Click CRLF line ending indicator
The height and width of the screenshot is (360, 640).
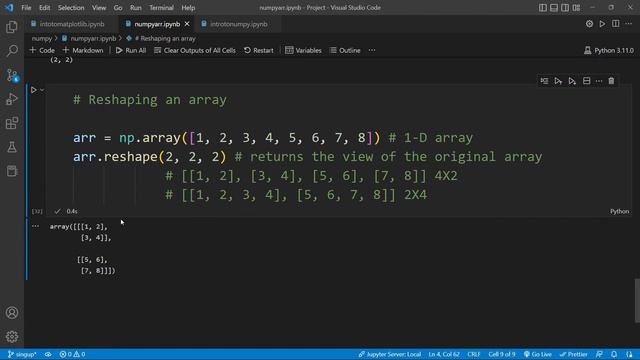[x=473, y=354]
